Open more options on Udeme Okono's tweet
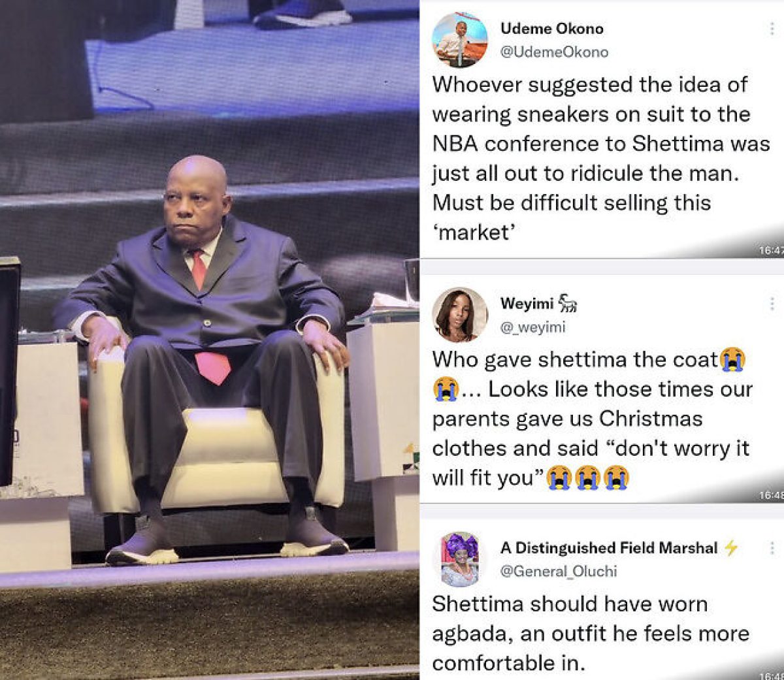The image size is (784, 680). pos(772,29)
